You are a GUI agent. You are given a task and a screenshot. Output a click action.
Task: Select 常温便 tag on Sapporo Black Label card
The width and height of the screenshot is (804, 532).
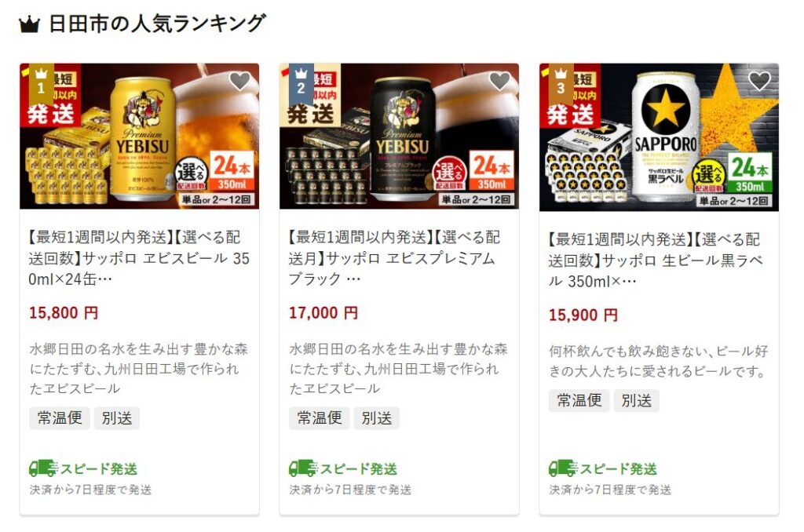click(x=579, y=400)
